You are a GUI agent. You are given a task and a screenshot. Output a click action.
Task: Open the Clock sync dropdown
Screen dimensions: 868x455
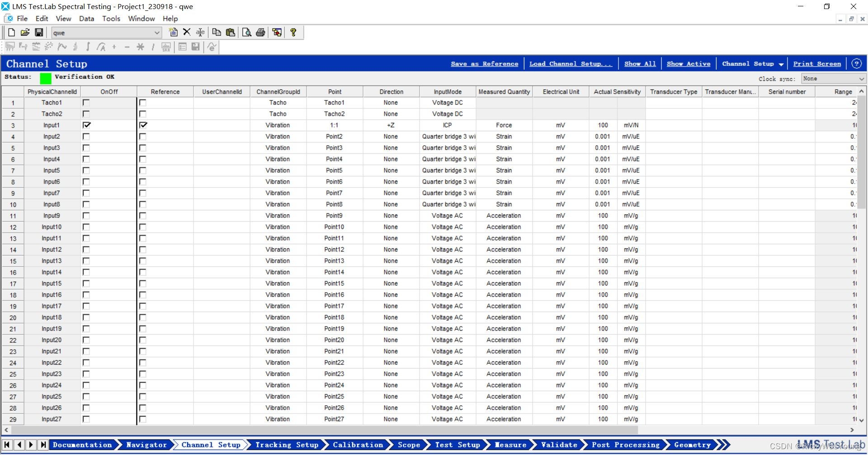(x=834, y=79)
